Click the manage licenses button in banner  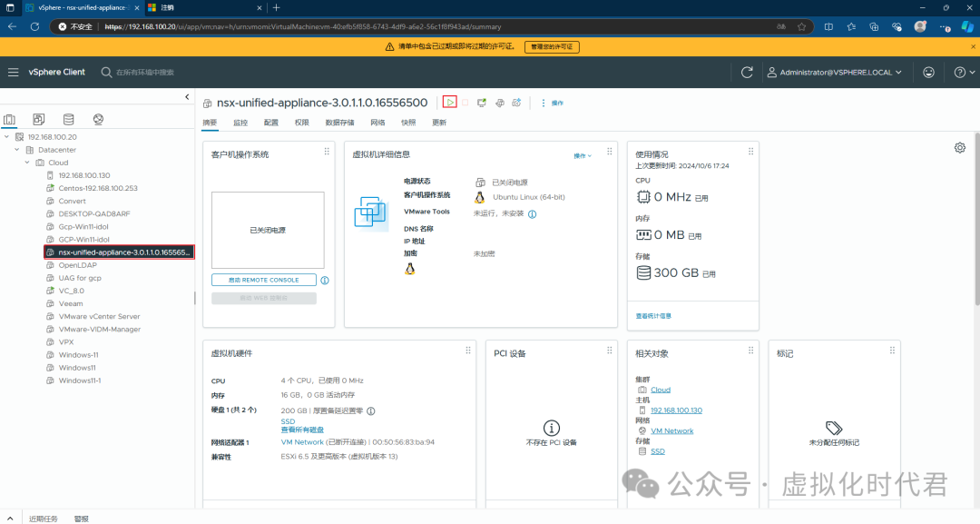[x=552, y=47]
